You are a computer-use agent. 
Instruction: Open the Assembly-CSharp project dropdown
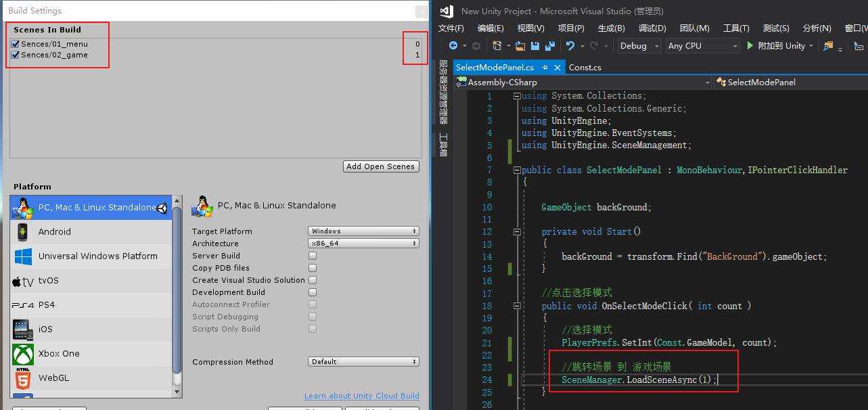click(583, 83)
